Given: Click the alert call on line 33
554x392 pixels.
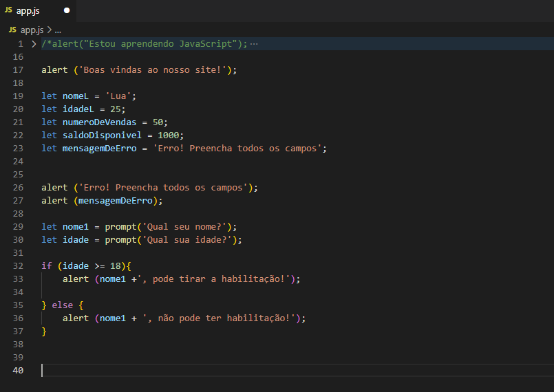Looking at the screenshot, I should (76, 279).
